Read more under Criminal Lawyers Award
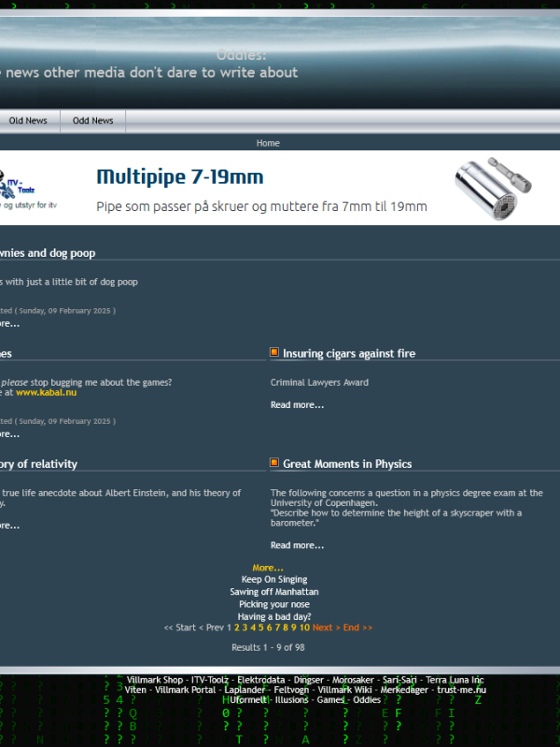 [x=297, y=405]
